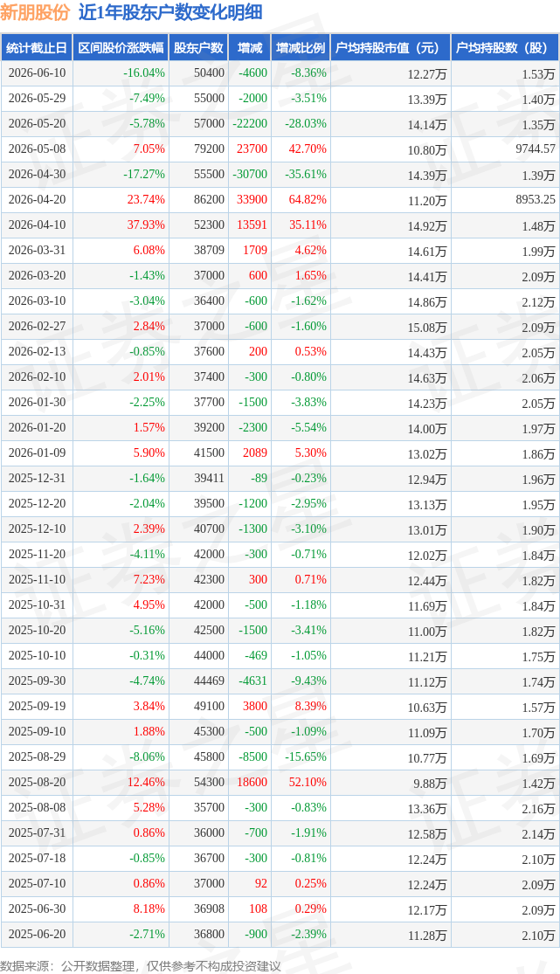Click the 52.10% change ratio cell
The width and height of the screenshot is (560, 974).
click(x=308, y=782)
